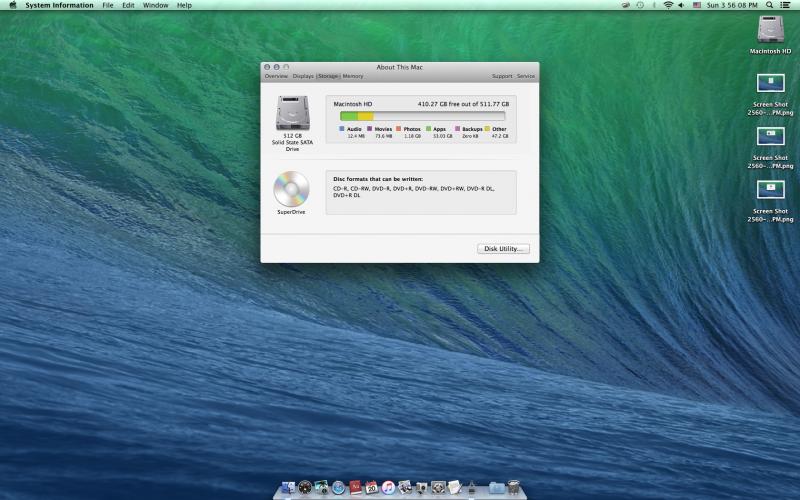Viewport: 800px width, 500px height.
Task: Open the Wi-Fi status menu
Action: pyautogui.click(x=668, y=5)
